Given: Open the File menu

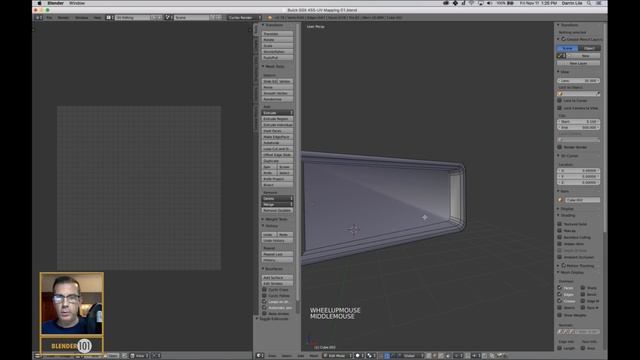Looking at the screenshot, I should (x=49, y=18).
